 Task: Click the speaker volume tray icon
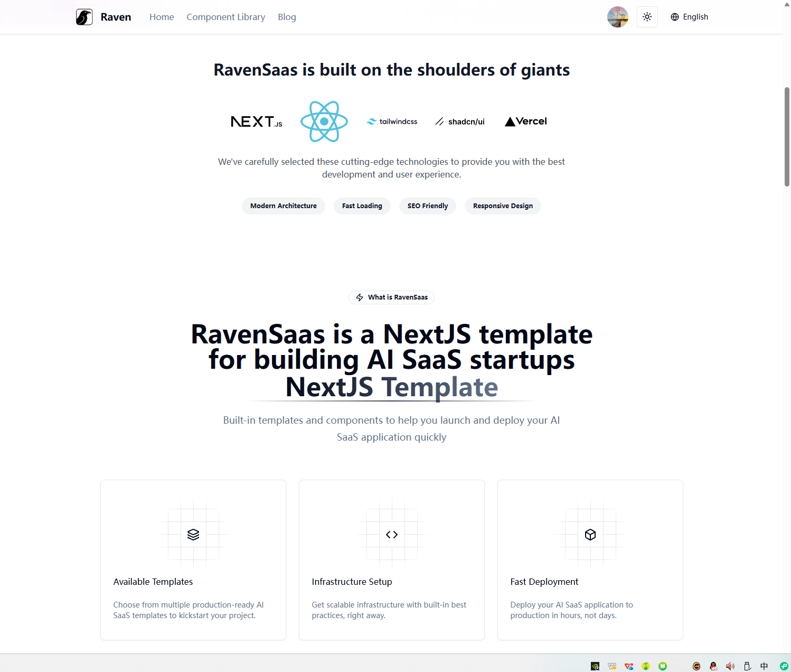coord(730,666)
